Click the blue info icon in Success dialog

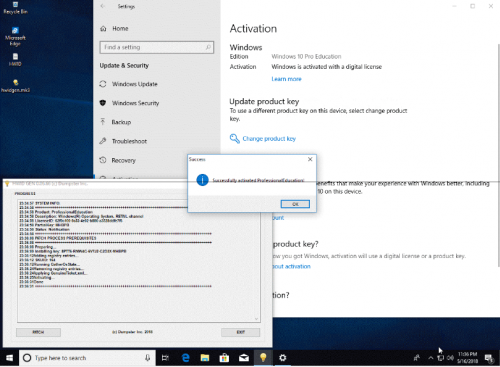[202, 180]
